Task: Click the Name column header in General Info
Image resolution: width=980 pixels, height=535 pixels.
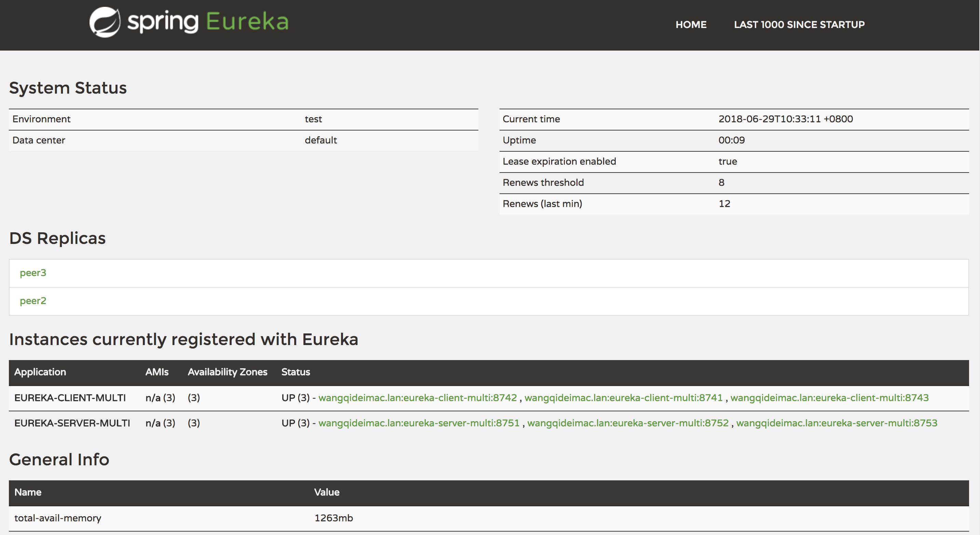Action: pyautogui.click(x=28, y=492)
